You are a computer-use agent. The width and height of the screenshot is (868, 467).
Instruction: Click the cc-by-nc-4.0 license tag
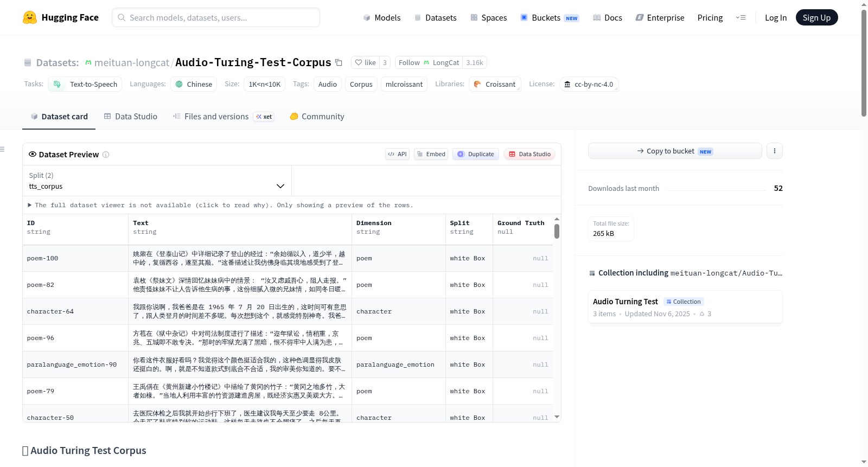point(589,84)
